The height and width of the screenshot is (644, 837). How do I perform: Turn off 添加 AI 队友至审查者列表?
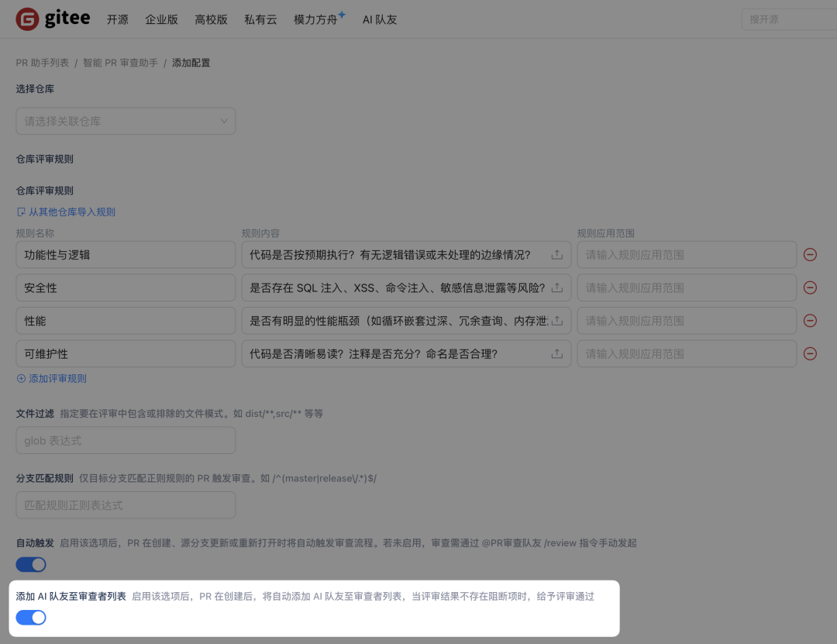tap(31, 617)
